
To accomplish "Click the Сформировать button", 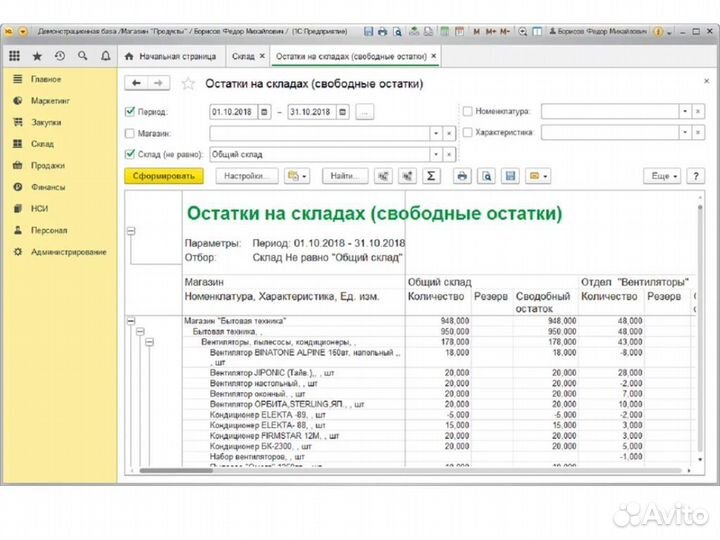I will (x=164, y=176).
